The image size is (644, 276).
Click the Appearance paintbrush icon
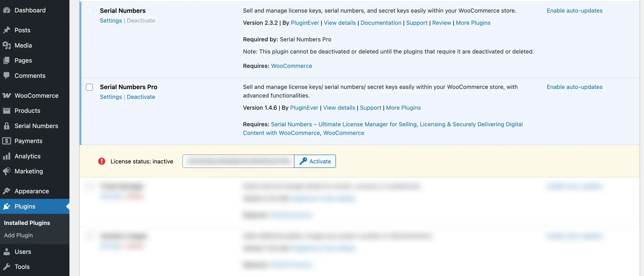[x=7, y=191]
